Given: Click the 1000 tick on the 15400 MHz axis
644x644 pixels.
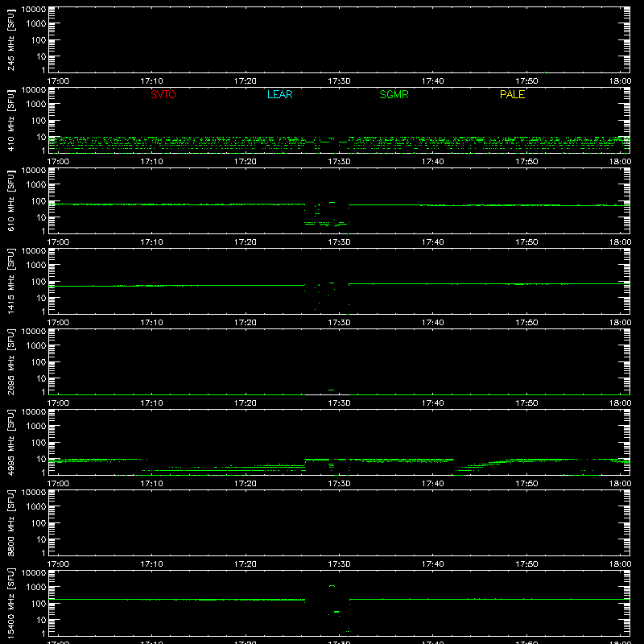Looking at the screenshot, I should pos(36,588).
